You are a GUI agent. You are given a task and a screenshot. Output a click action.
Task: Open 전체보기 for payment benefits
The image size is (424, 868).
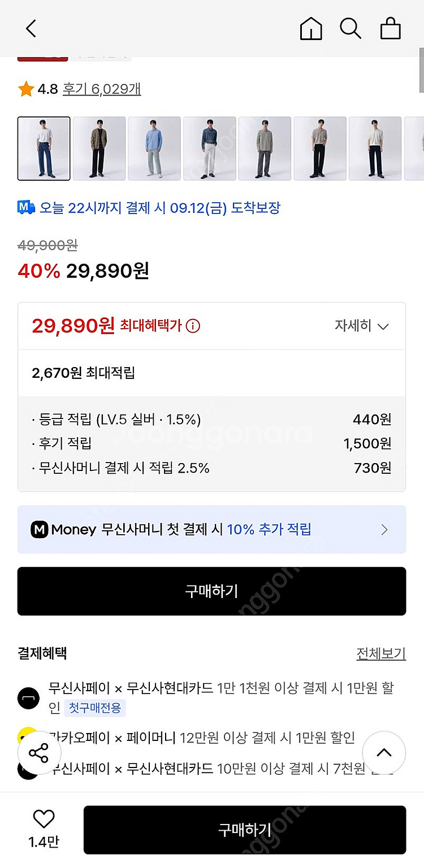(380, 653)
